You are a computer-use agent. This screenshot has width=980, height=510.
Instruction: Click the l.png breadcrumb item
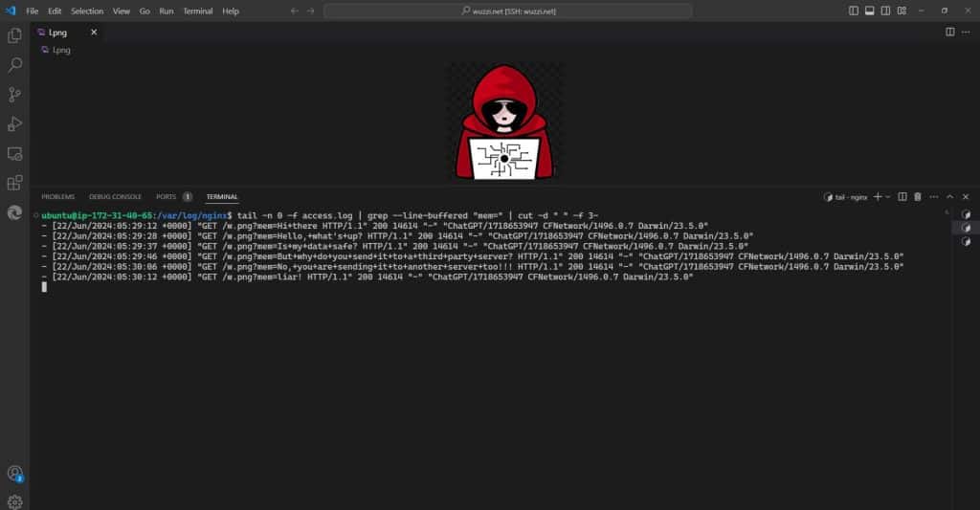pos(61,50)
